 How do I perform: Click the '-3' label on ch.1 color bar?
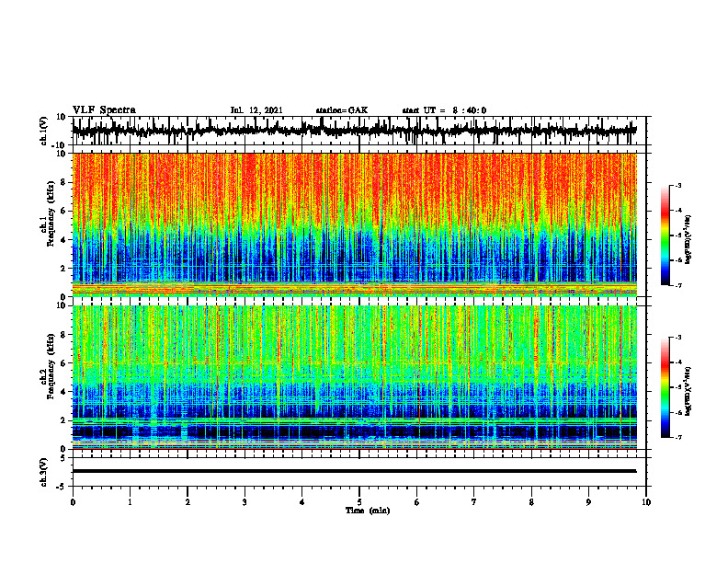pos(678,186)
